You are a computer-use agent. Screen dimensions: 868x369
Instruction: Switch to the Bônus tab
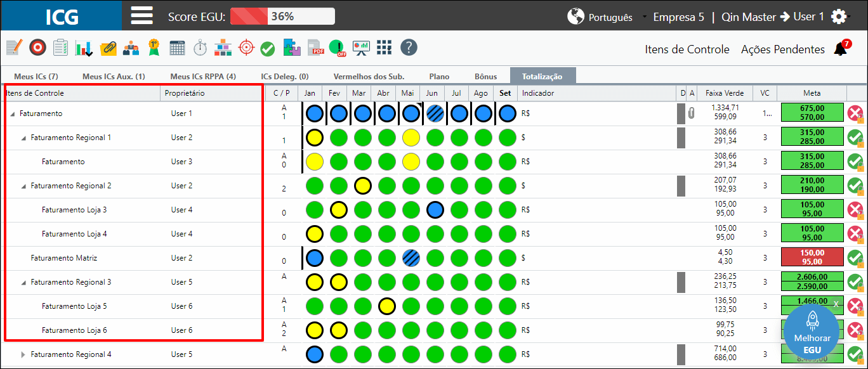(x=486, y=76)
